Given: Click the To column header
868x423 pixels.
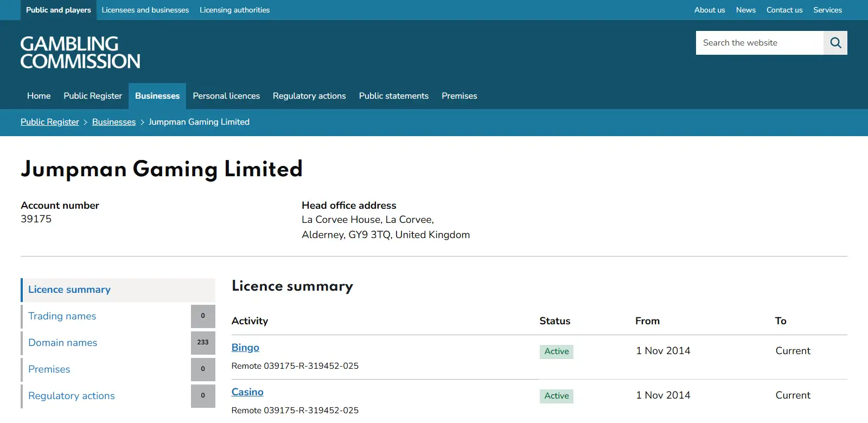Looking at the screenshot, I should point(781,321).
